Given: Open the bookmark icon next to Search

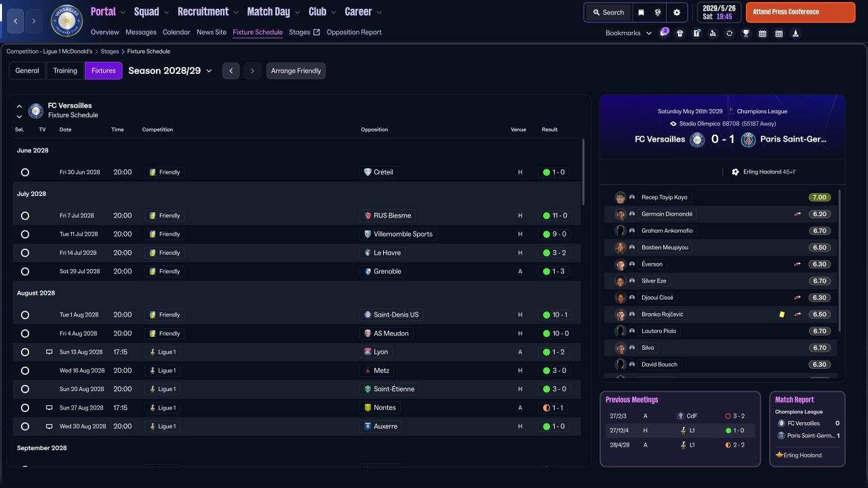Looking at the screenshot, I should (x=641, y=12).
